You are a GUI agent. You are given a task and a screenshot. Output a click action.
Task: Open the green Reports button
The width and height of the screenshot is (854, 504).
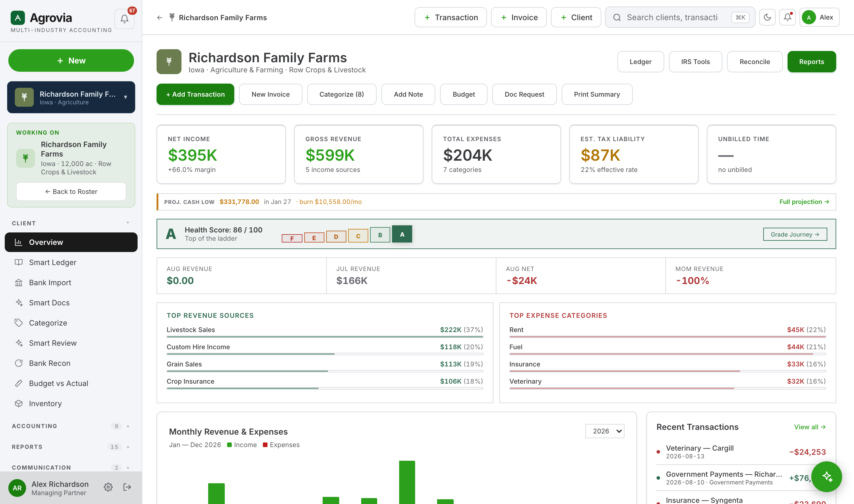point(812,62)
